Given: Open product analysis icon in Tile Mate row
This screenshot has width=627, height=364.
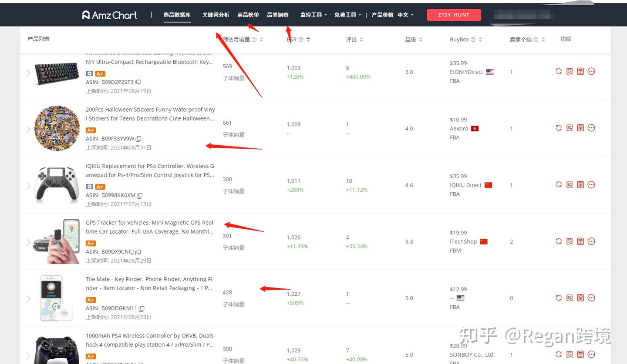Looking at the screenshot, I should [570, 298].
